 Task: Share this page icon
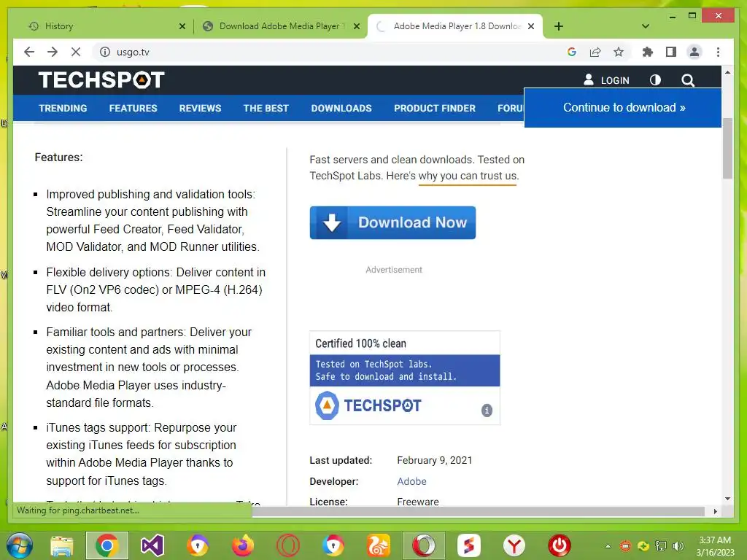pyautogui.click(x=595, y=52)
